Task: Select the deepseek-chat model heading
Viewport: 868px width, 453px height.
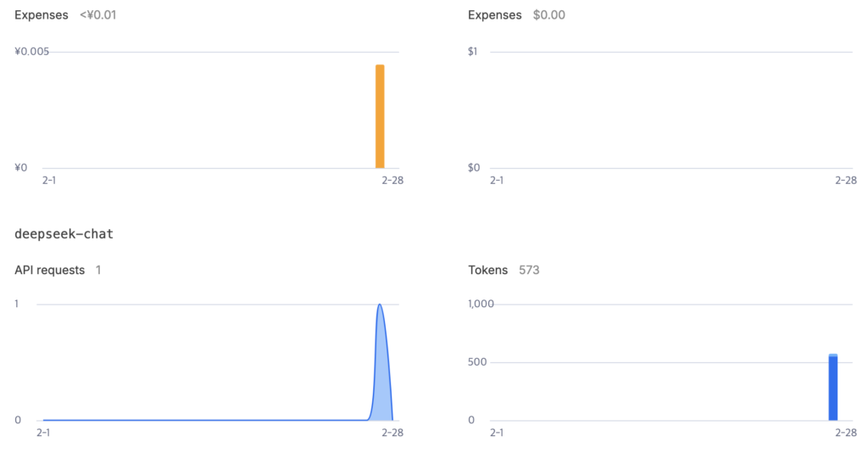Action: pos(64,234)
